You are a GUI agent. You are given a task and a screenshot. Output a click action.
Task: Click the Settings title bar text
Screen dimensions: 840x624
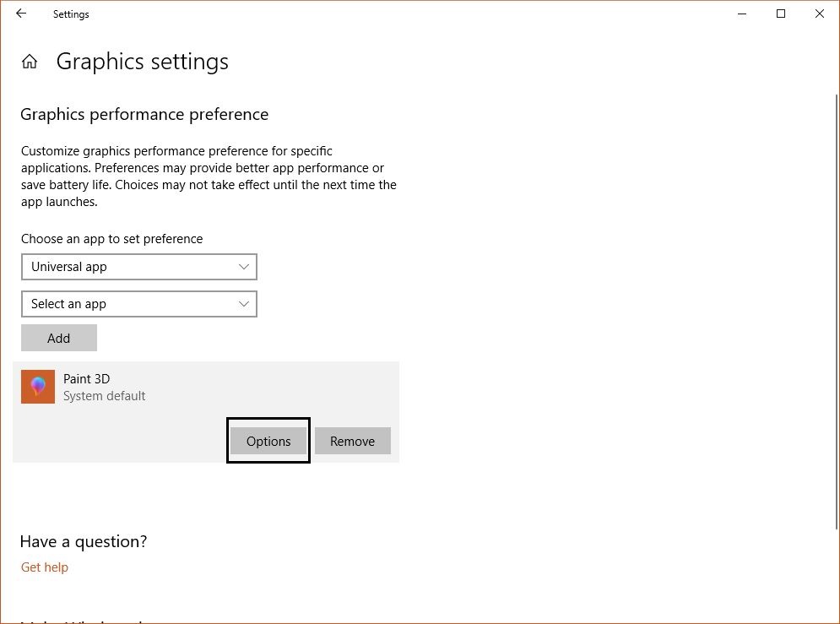71,14
